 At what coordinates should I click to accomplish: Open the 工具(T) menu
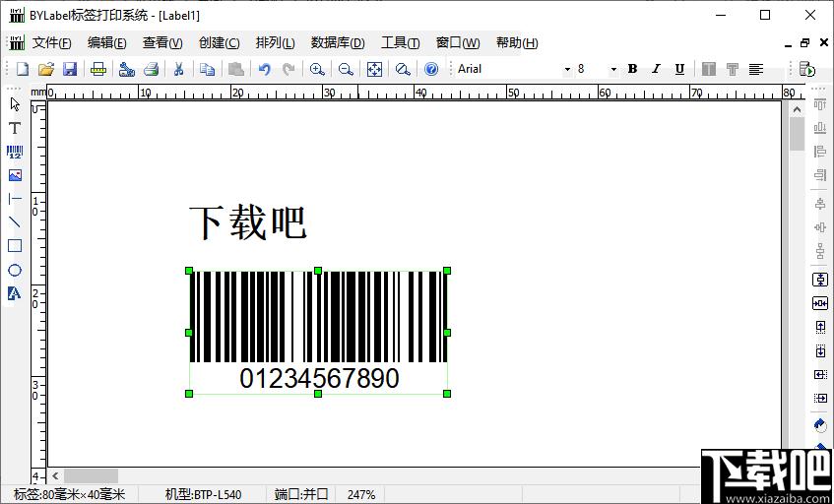401,43
